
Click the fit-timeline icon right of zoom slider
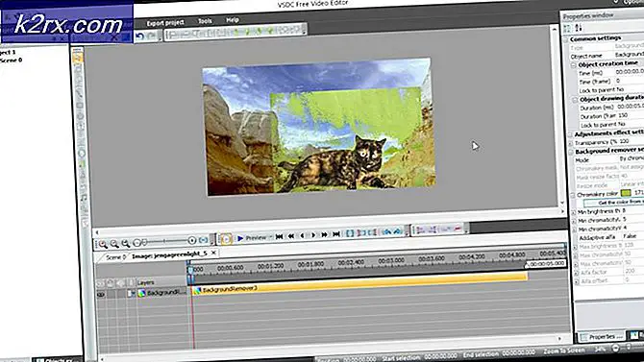204,240
